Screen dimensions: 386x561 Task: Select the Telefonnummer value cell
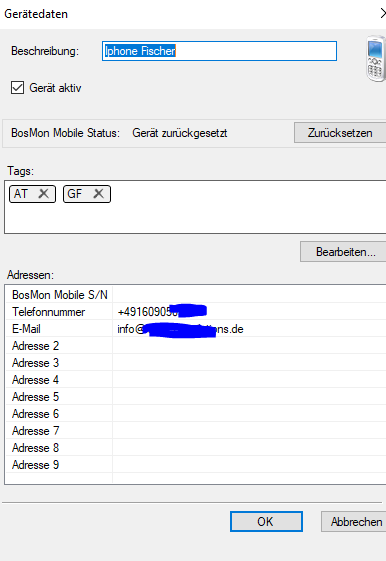click(249, 312)
